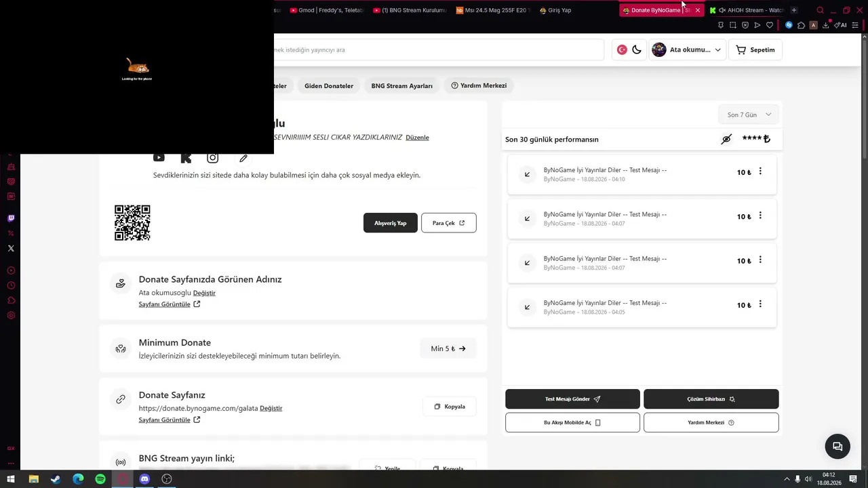Open Steam from the taskbar

coord(56,479)
